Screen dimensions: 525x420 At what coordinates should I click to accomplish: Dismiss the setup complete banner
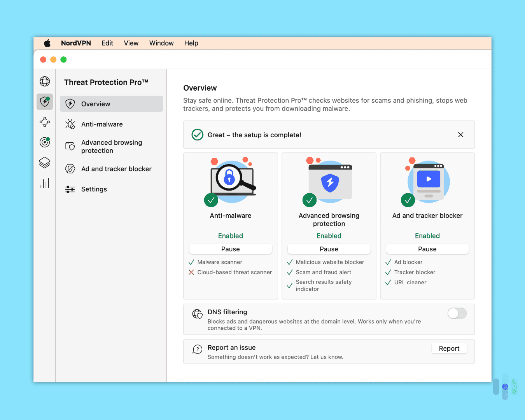460,135
